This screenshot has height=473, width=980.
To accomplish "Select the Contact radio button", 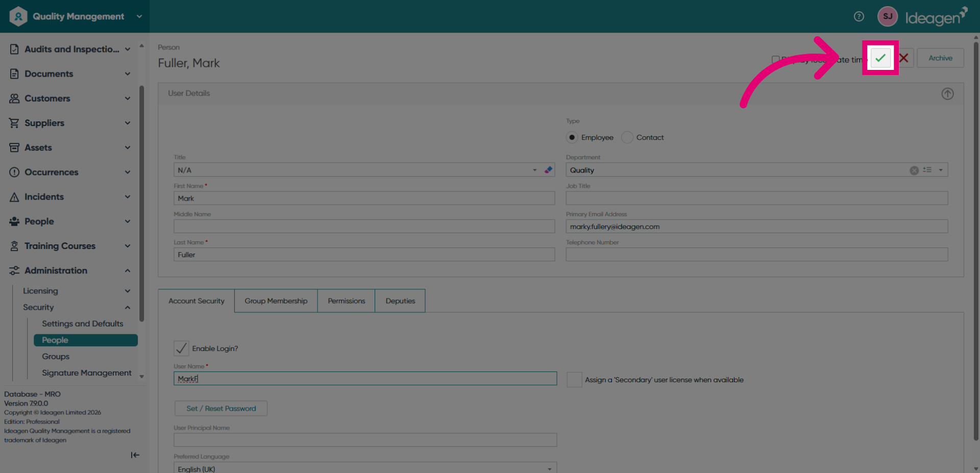I will coord(627,137).
